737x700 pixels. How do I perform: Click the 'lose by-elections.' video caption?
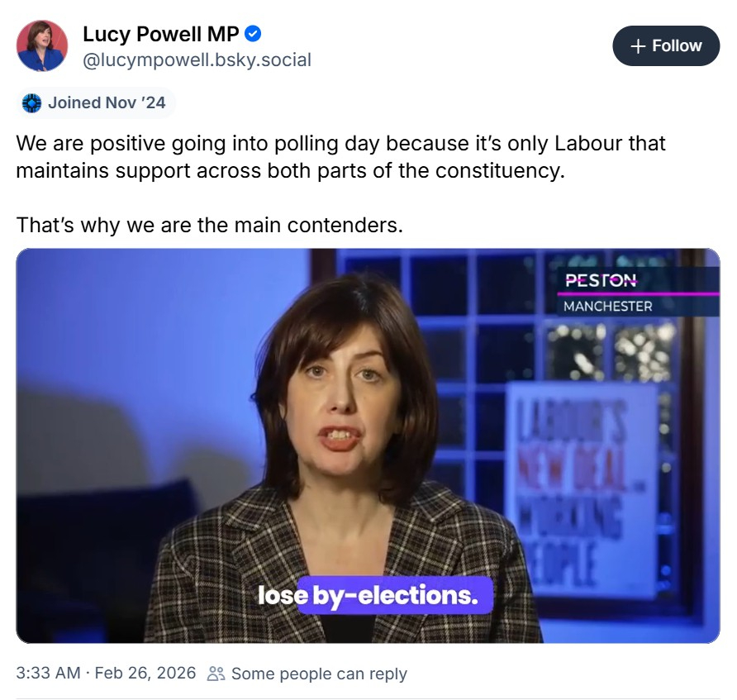click(x=368, y=595)
